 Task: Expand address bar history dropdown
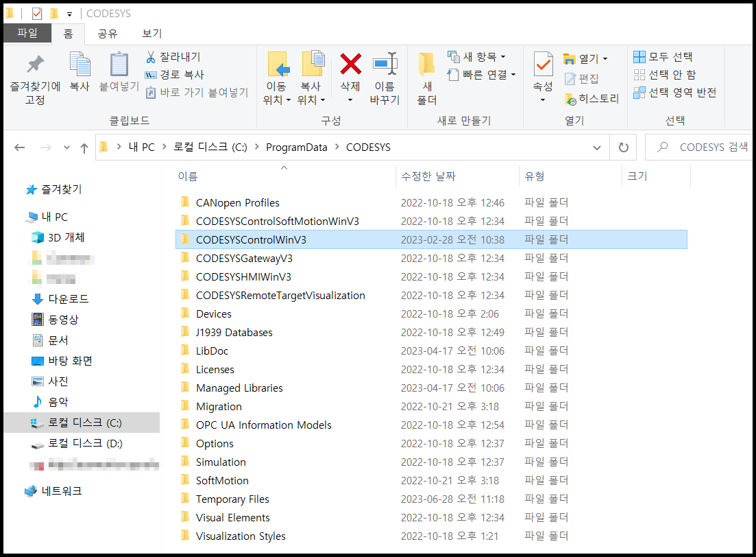pyautogui.click(x=597, y=147)
